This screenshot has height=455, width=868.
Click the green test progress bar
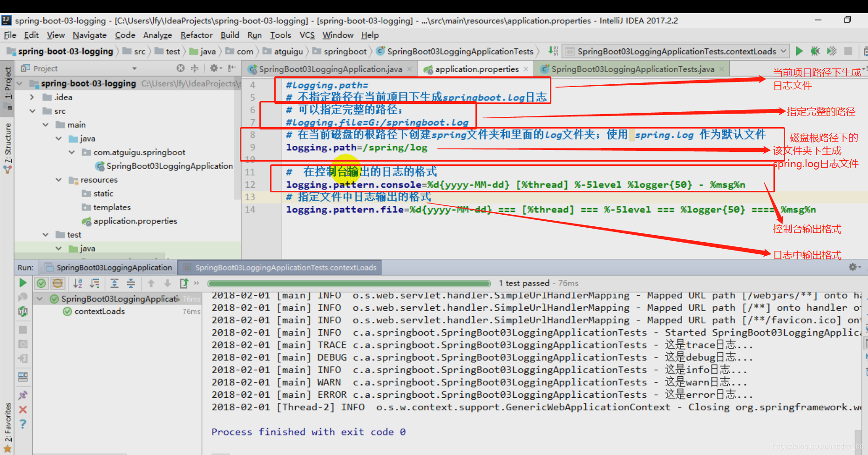(349, 283)
